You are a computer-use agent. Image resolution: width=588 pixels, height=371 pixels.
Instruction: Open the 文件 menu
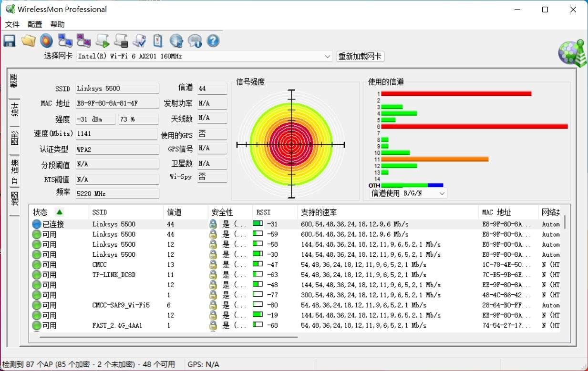(12, 24)
